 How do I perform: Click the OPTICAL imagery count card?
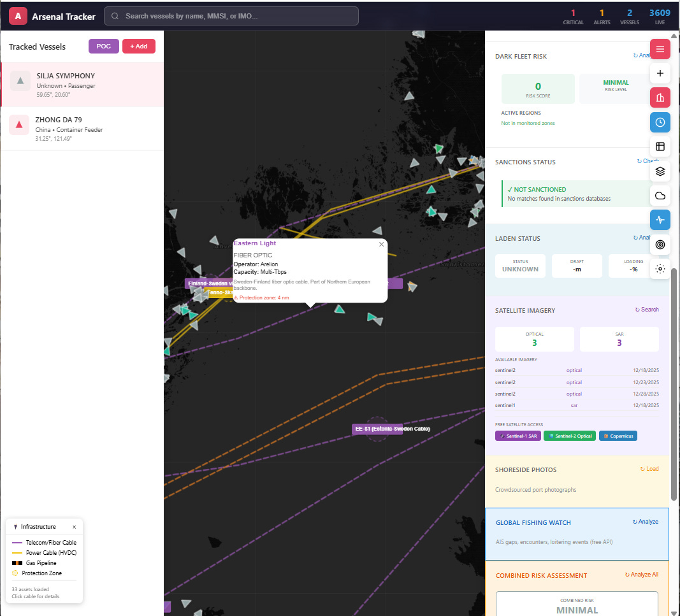click(534, 339)
